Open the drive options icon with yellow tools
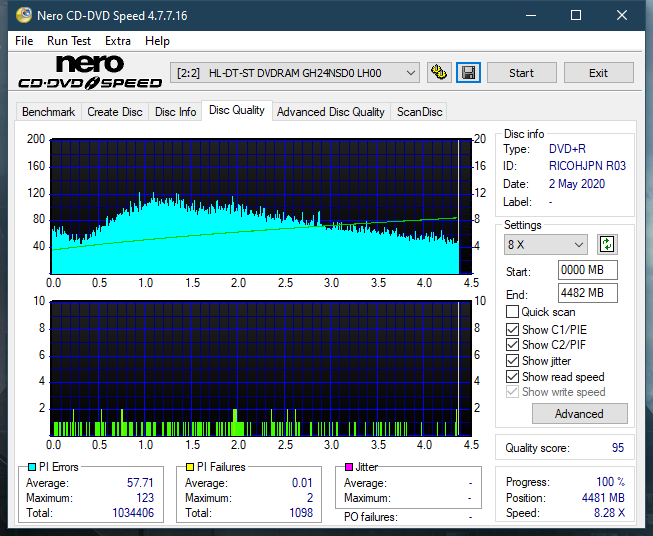Image resolution: width=653 pixels, height=536 pixels. point(439,73)
